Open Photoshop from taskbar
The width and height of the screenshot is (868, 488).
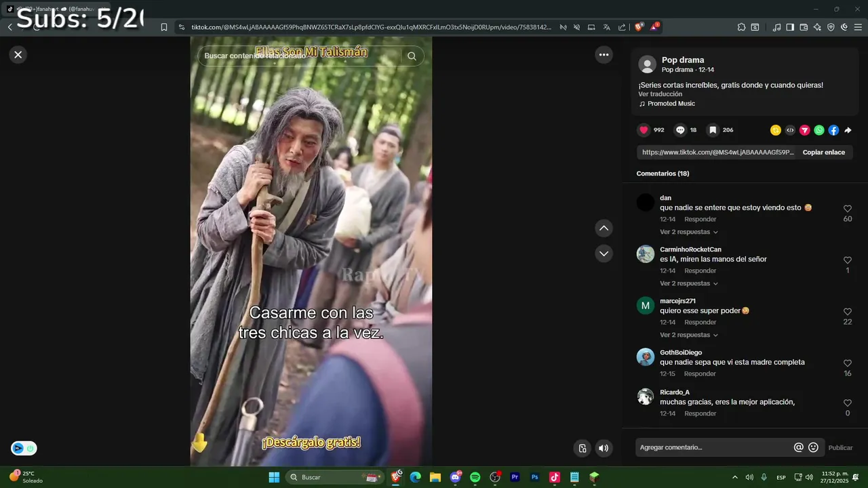pos(534,477)
